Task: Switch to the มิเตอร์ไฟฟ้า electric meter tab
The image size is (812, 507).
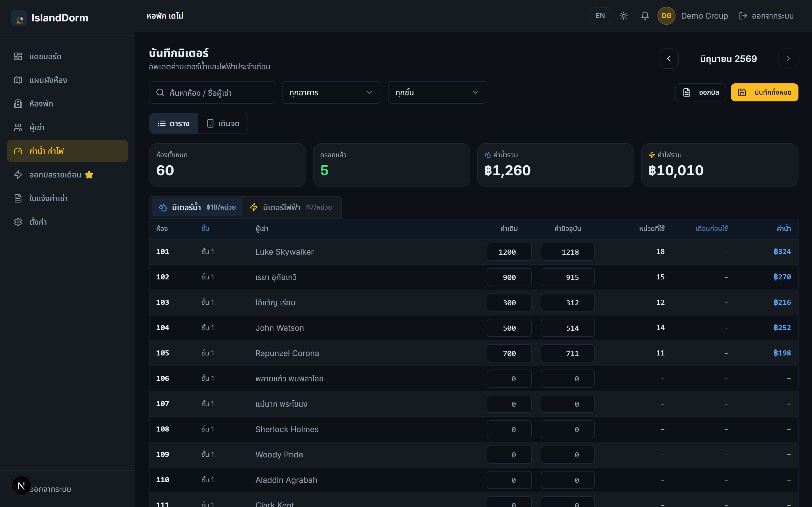Action: click(x=291, y=207)
